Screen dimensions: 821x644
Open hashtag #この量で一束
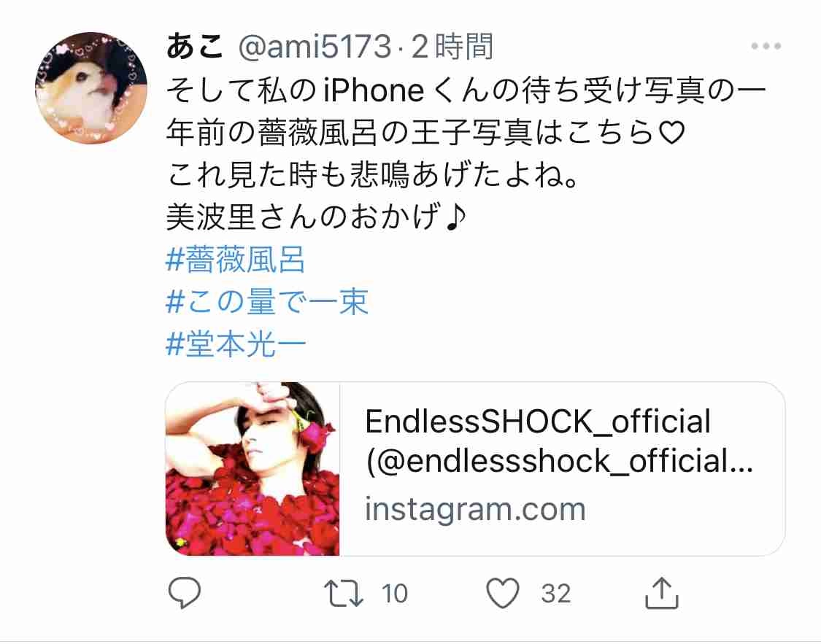267,302
